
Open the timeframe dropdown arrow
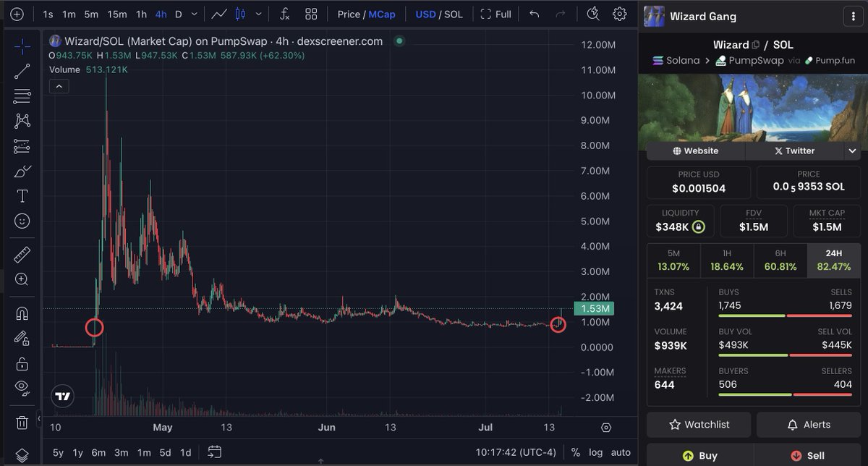(x=194, y=14)
